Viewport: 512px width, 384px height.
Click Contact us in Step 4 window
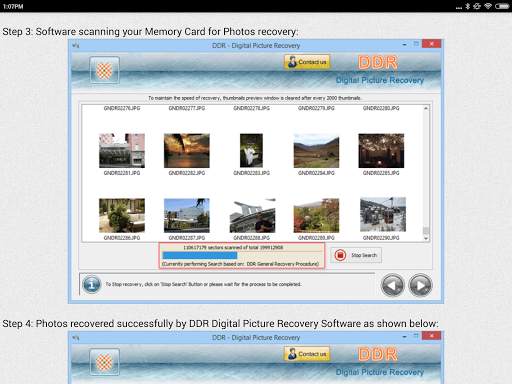pyautogui.click(x=307, y=354)
